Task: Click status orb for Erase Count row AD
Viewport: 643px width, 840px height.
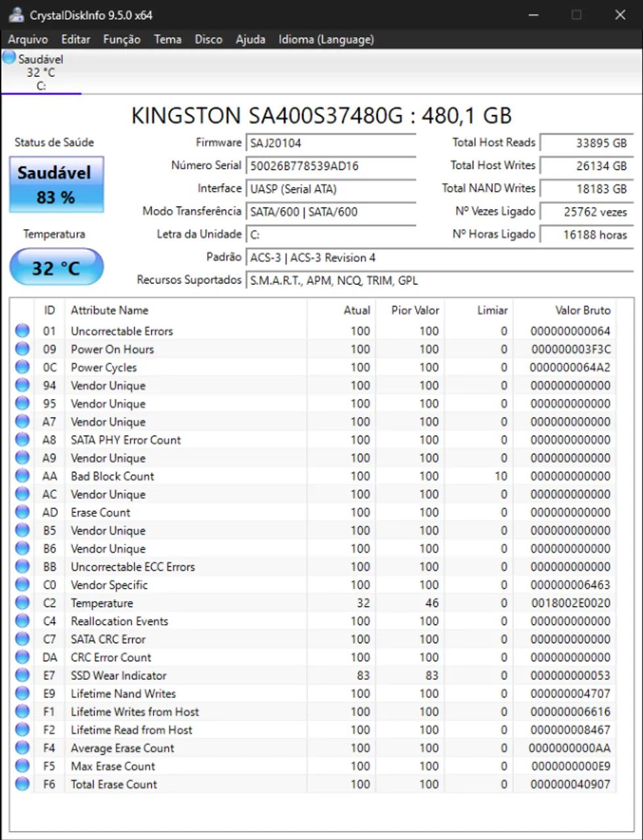Action: click(22, 512)
